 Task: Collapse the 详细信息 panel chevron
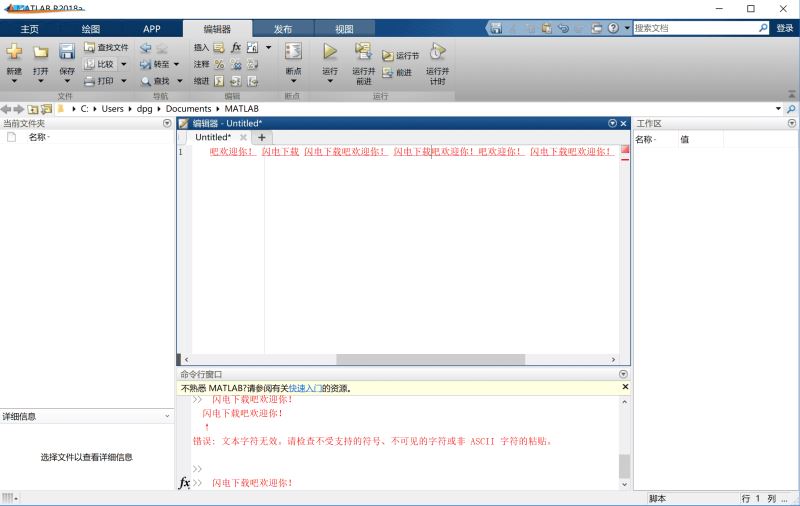[167, 416]
